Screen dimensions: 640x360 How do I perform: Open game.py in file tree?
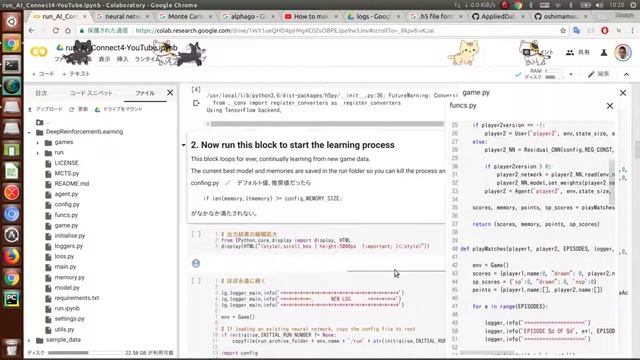(66, 225)
